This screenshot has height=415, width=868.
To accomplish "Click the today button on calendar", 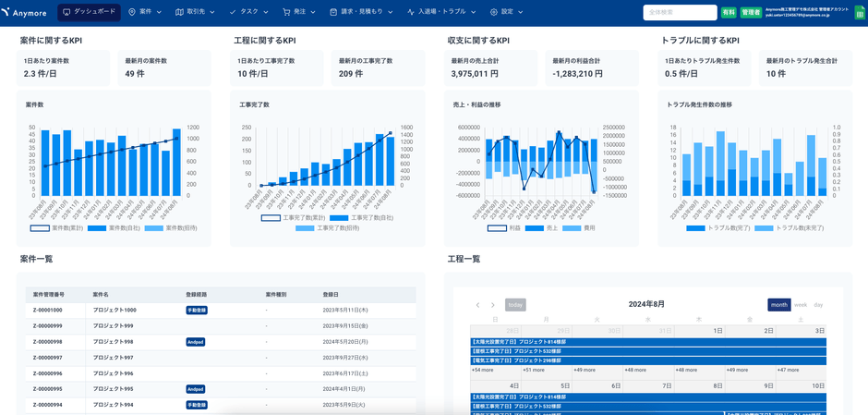I will click(515, 305).
